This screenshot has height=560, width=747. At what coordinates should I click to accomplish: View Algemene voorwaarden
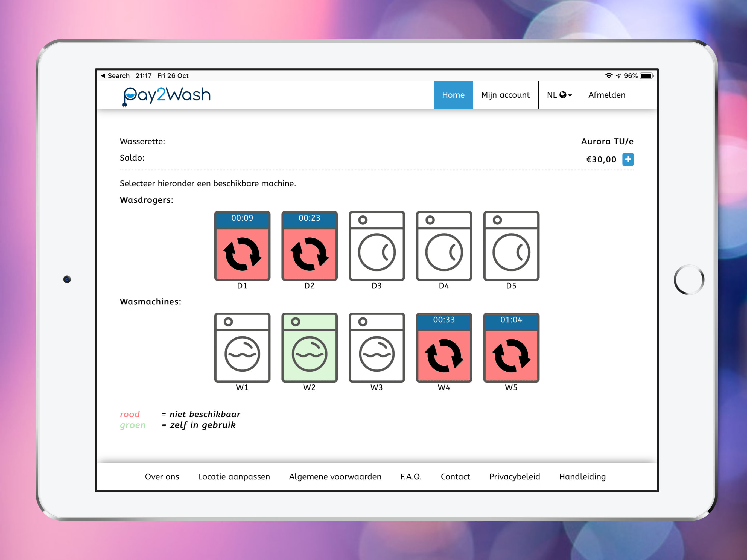335,477
